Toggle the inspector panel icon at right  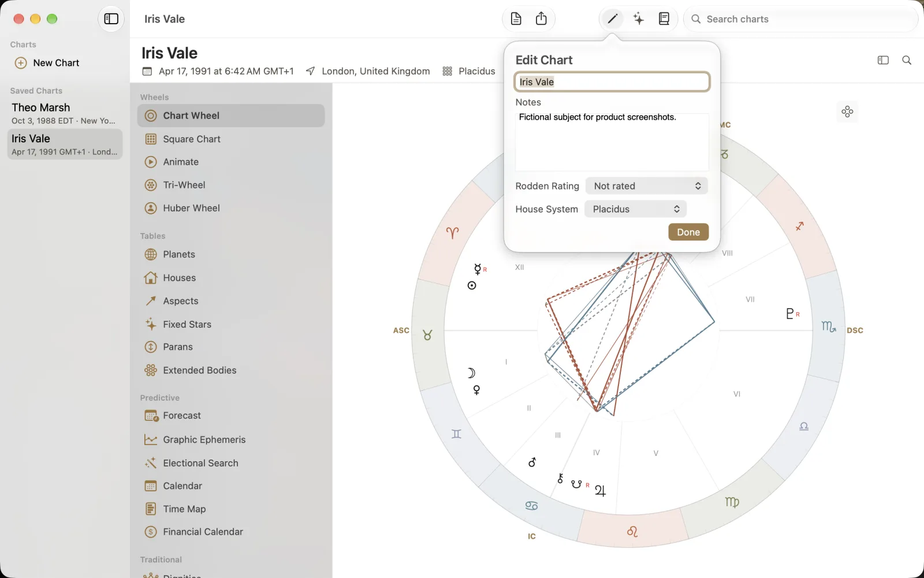point(883,60)
